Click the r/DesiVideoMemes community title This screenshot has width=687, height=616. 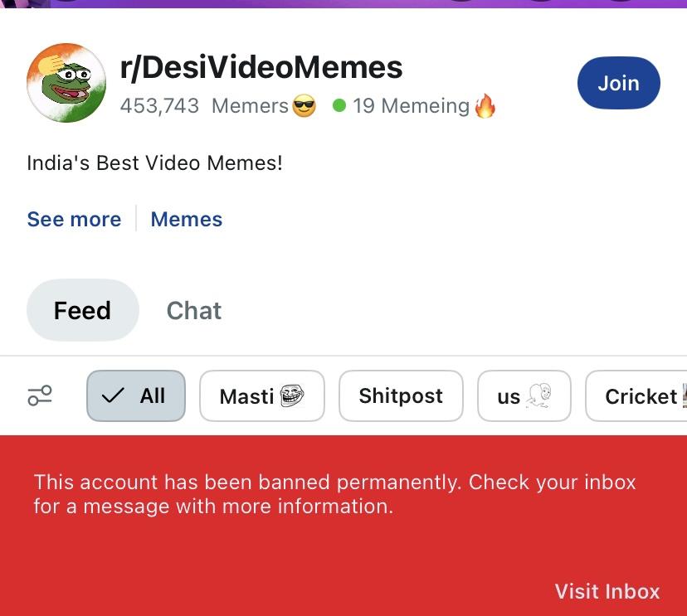(261, 68)
